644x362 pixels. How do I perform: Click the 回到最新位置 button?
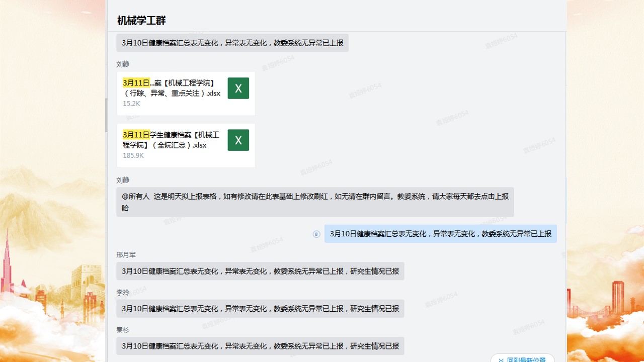(522, 359)
